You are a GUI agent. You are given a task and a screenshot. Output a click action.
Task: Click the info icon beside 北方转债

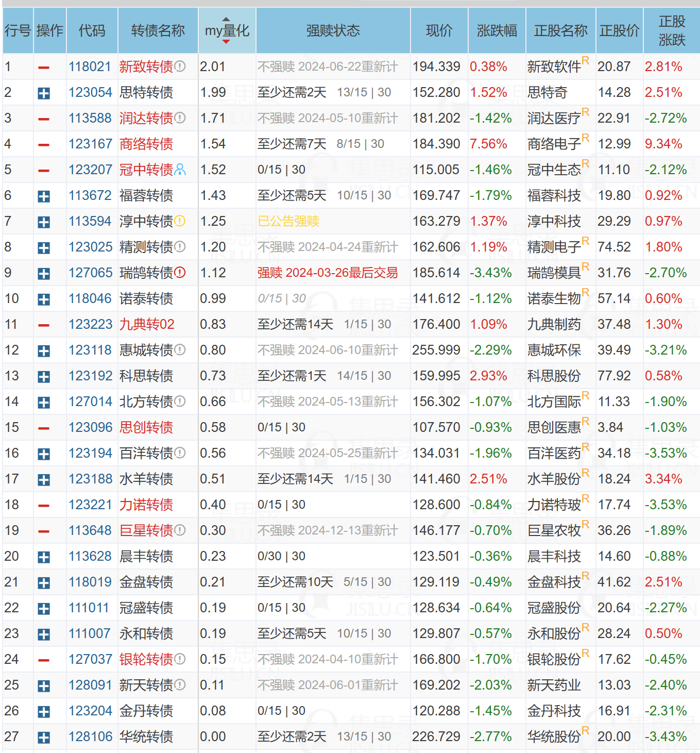(x=180, y=401)
